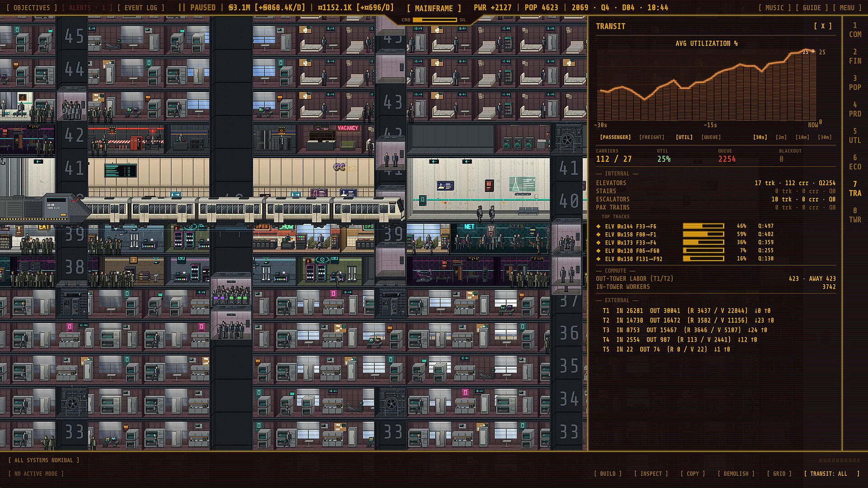Select the Freight chart filter
Image resolution: width=868 pixels, height=488 pixels.
point(652,137)
